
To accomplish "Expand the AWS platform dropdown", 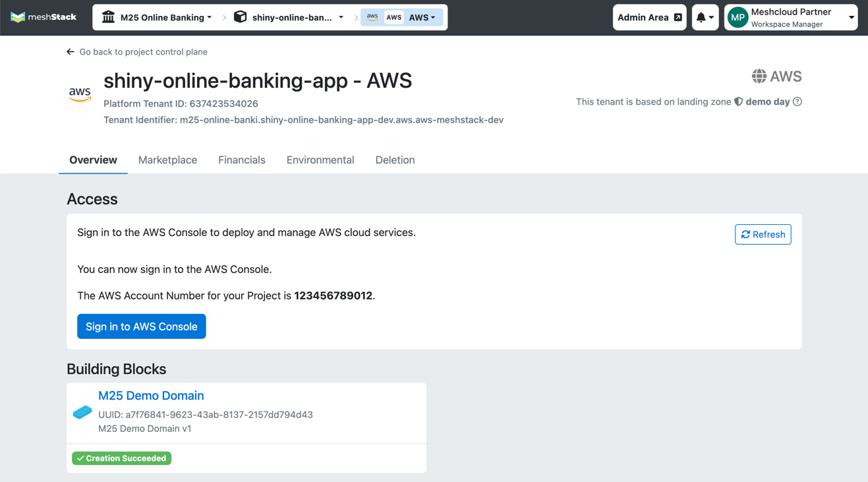I will 433,18.
